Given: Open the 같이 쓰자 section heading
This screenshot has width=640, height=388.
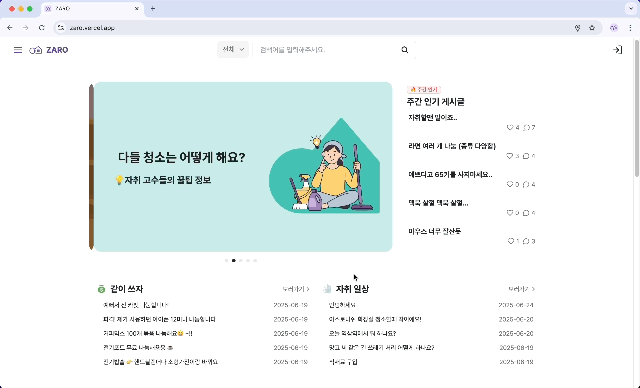Looking at the screenshot, I should (127, 289).
